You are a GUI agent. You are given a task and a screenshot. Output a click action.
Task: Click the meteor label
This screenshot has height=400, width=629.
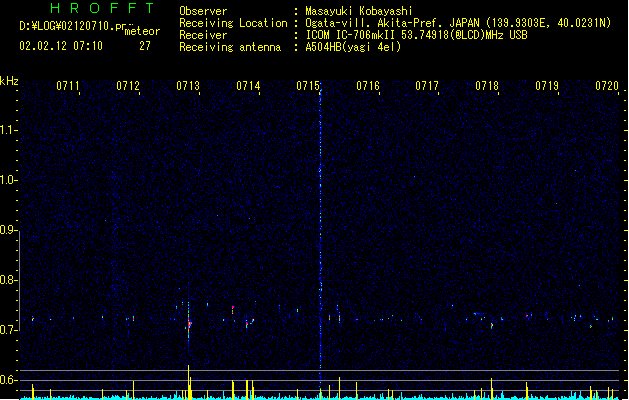[142, 31]
